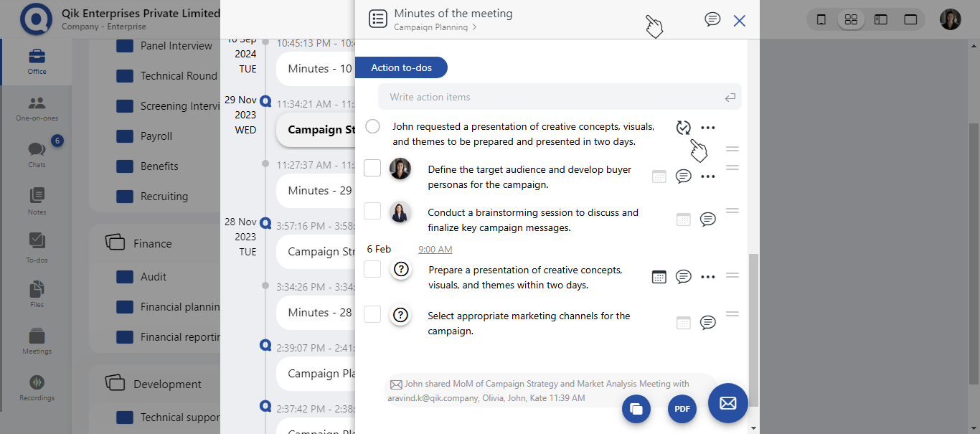Expand the Campaign Planning breadcrumb chevron
Image resolution: width=980 pixels, height=434 pixels.
point(474,28)
